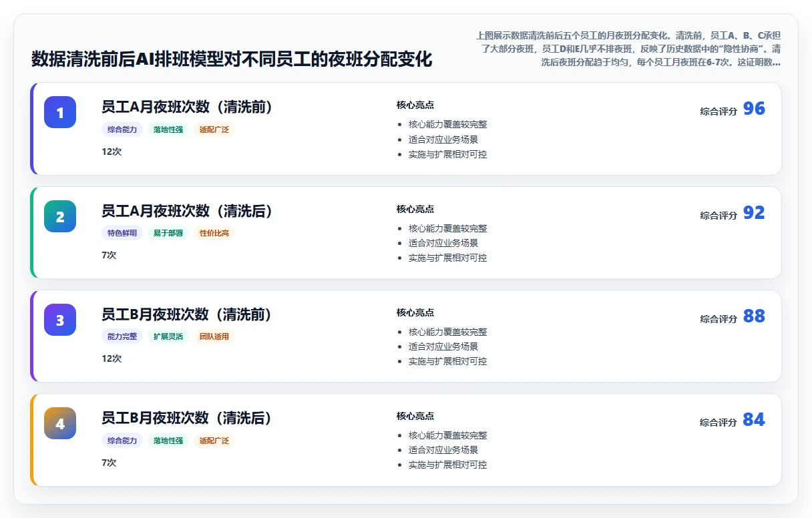Image resolution: width=812 pixels, height=518 pixels.
Task: Click the 能力完整 tag
Action: [x=122, y=336]
